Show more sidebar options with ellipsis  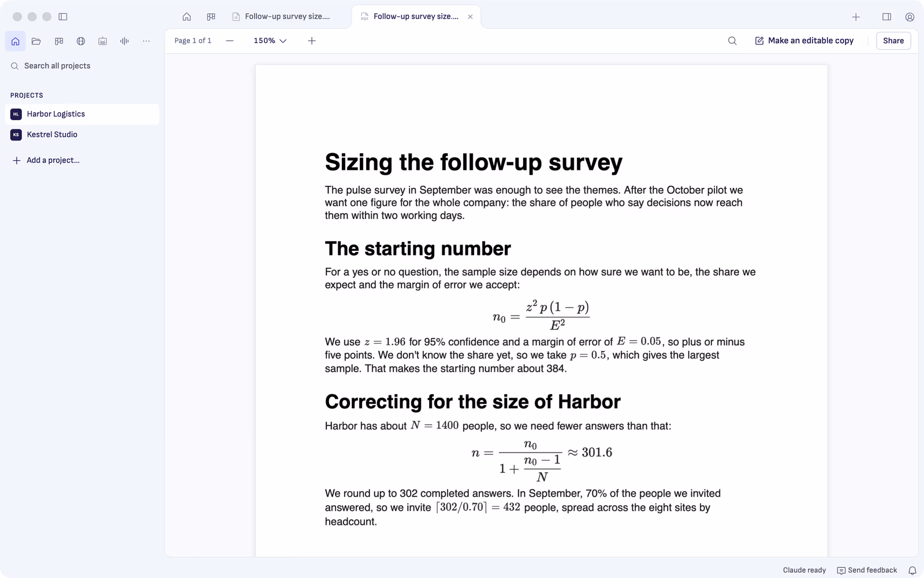pos(146,41)
